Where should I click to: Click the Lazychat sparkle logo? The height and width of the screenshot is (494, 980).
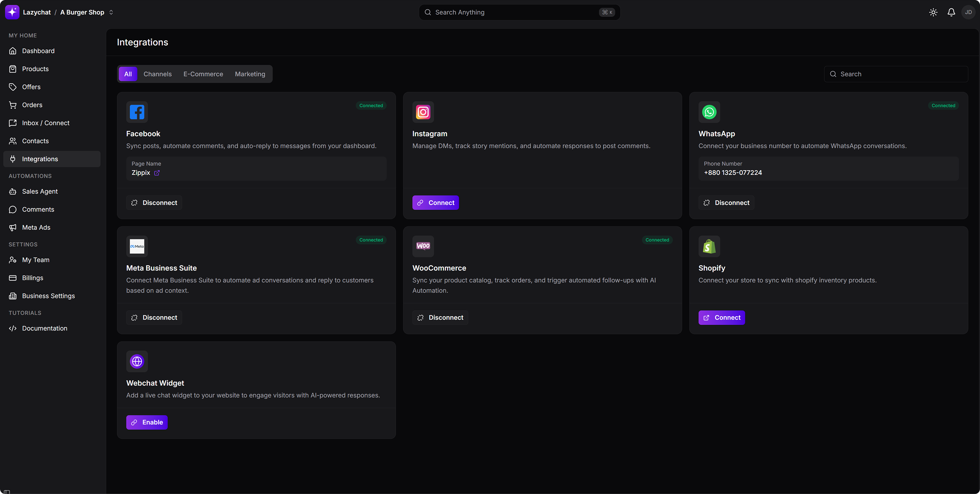pyautogui.click(x=12, y=12)
